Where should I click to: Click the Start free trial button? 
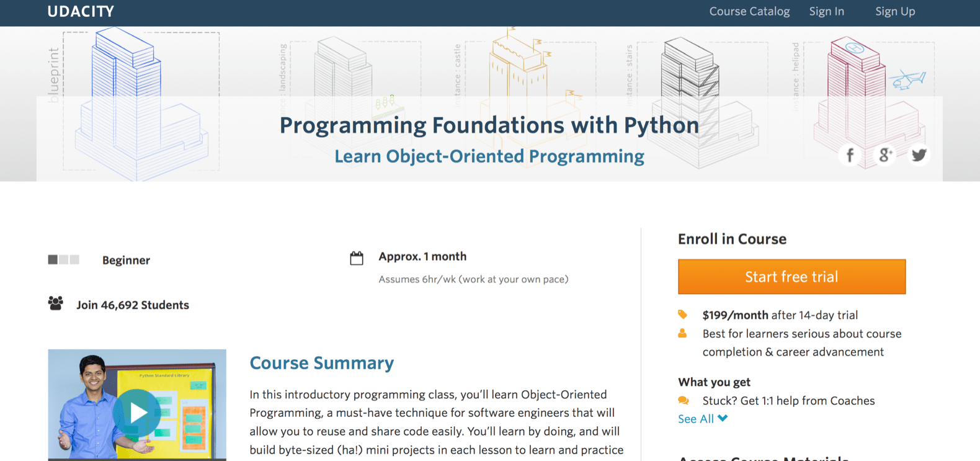tap(791, 277)
